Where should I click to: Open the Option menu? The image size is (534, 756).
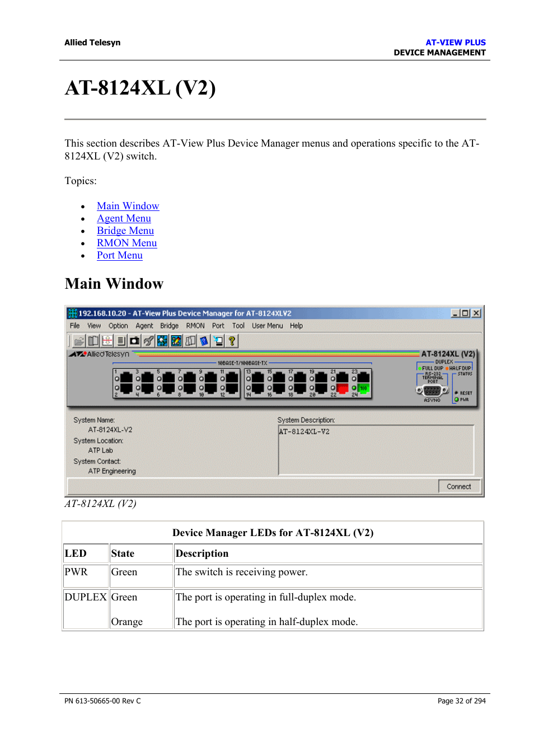(x=118, y=326)
